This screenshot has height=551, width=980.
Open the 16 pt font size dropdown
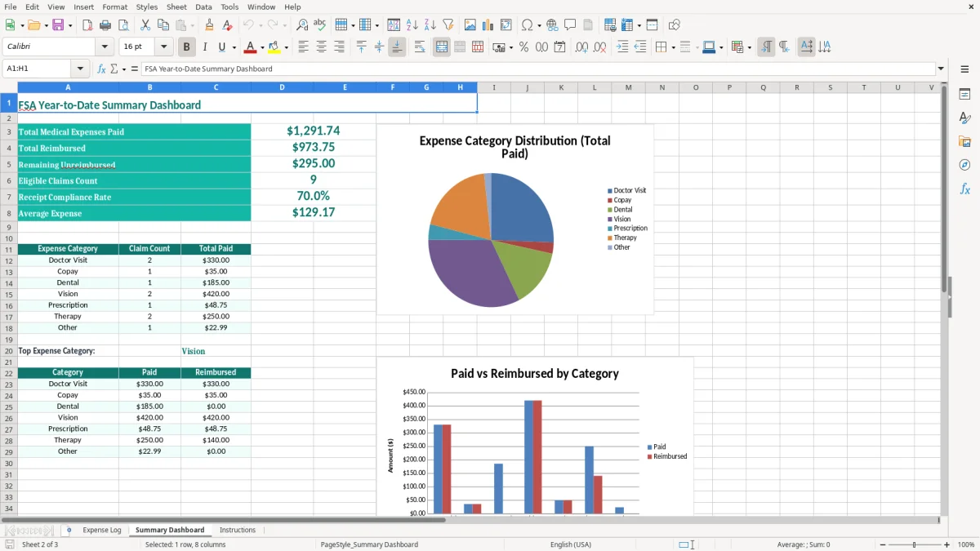164,47
